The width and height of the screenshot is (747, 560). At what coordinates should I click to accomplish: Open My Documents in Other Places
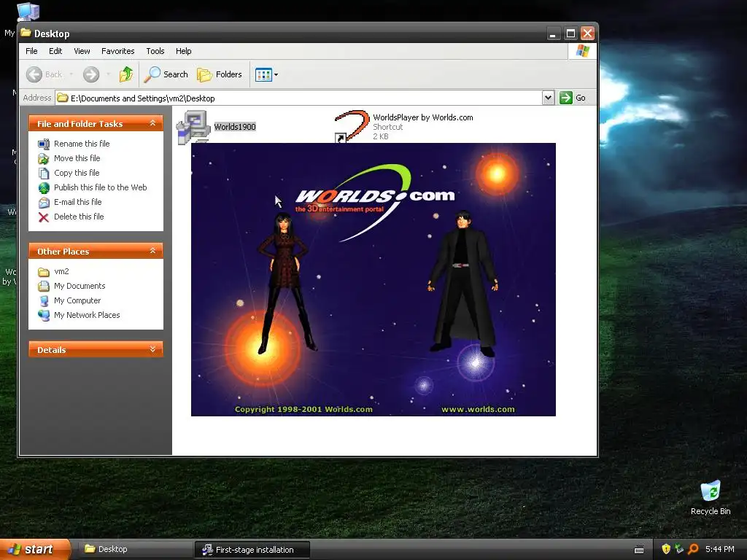click(x=80, y=286)
